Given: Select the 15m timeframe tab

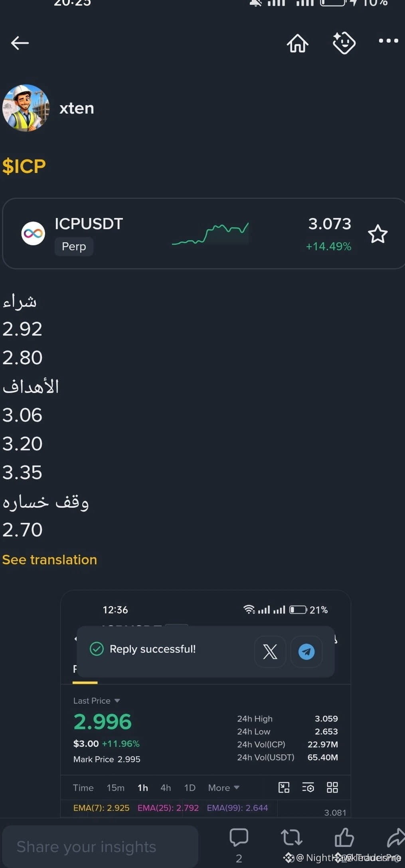Looking at the screenshot, I should (x=115, y=787).
